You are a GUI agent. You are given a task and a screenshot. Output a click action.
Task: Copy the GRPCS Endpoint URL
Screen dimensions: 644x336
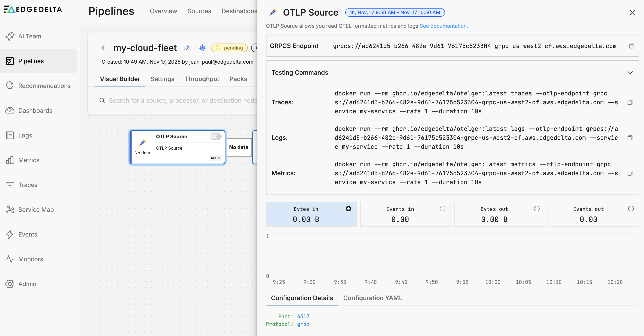[631, 46]
